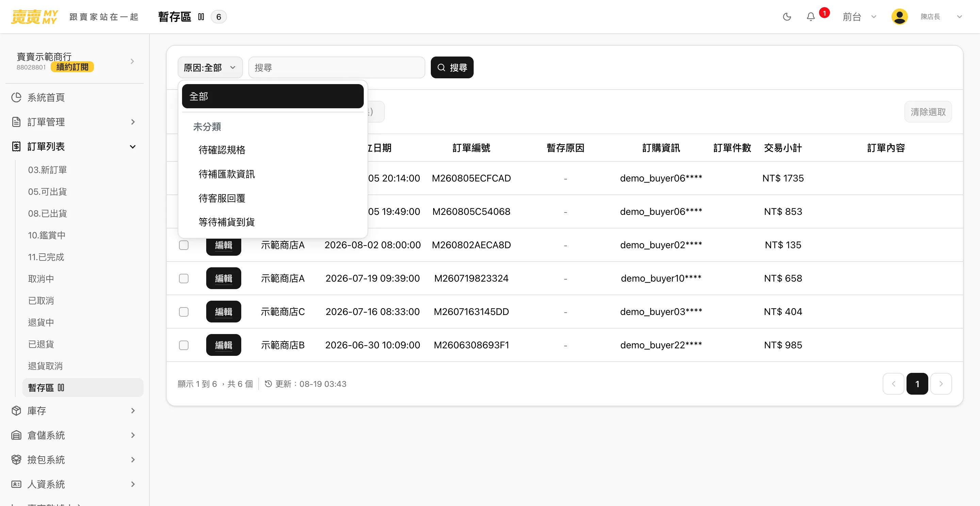The height and width of the screenshot is (506, 980).
Task: Click the 倉儲系統 warehouse icon
Action: click(16, 435)
